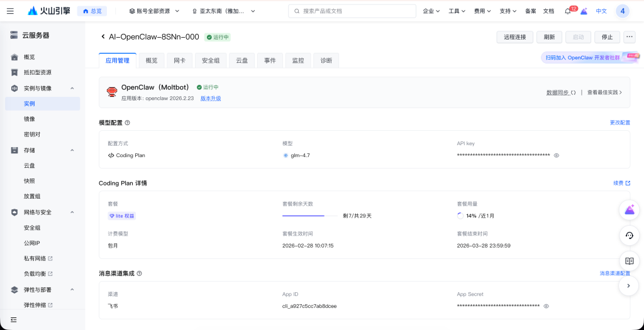Image resolution: width=644 pixels, height=330 pixels.
Task: Open the account resources dropdown
Action: pyautogui.click(x=154, y=11)
